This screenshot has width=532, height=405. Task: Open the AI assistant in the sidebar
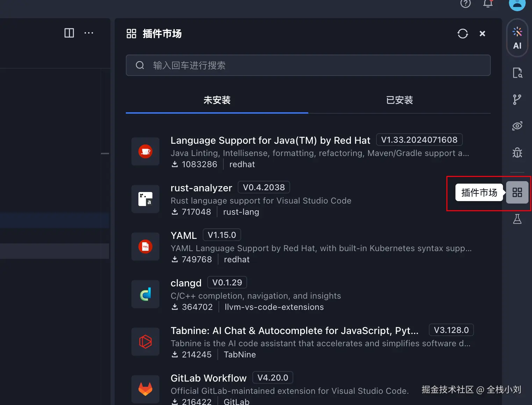click(x=517, y=38)
